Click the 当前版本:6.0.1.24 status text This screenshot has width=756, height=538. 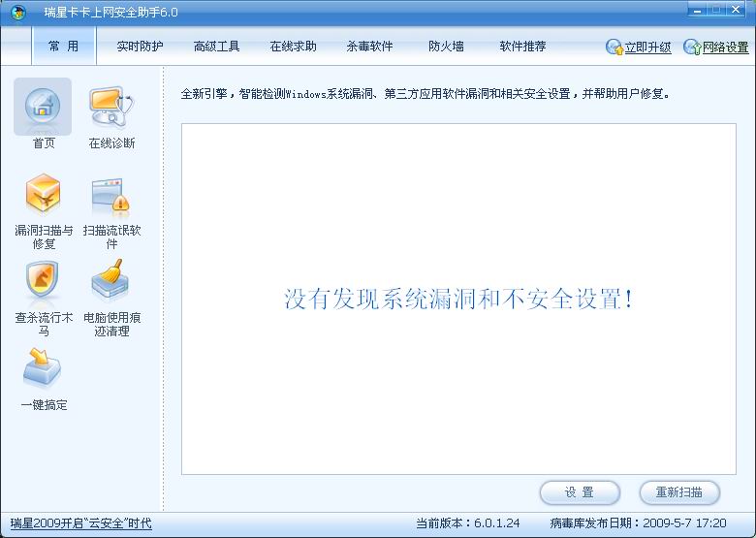click(x=468, y=523)
